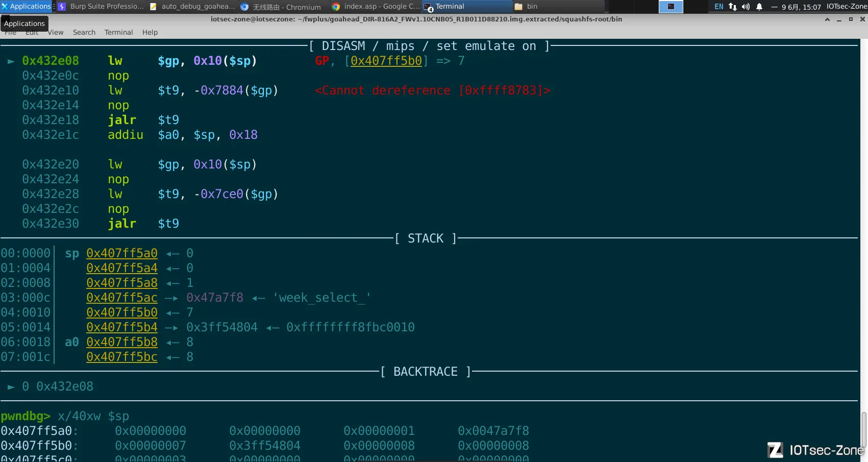Click stack address 0x407ff5ac
Viewport: 868px width, 462px height.
[122, 298]
